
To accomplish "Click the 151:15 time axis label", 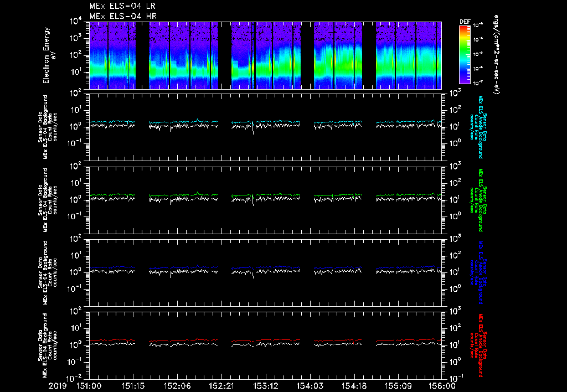I will tap(133, 386).
